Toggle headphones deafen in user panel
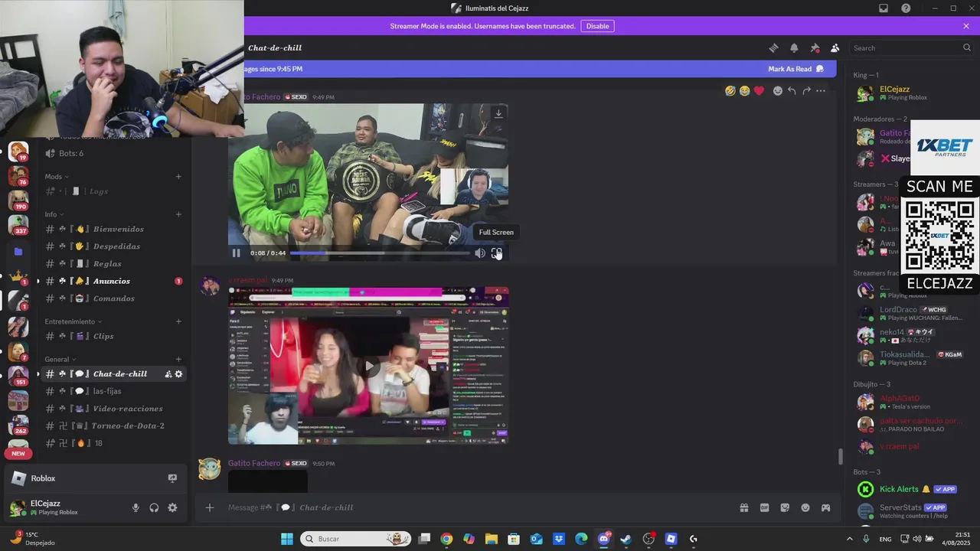Image resolution: width=980 pixels, height=551 pixels. pos(154,507)
